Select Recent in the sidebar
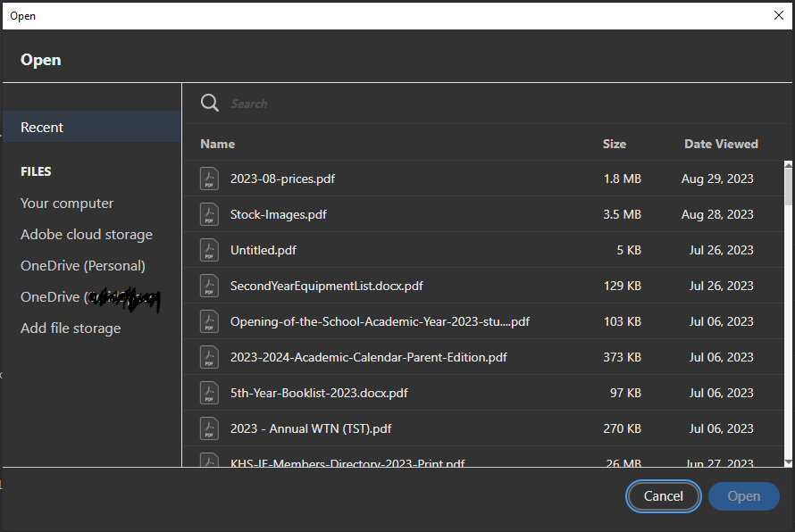 pyautogui.click(x=41, y=127)
